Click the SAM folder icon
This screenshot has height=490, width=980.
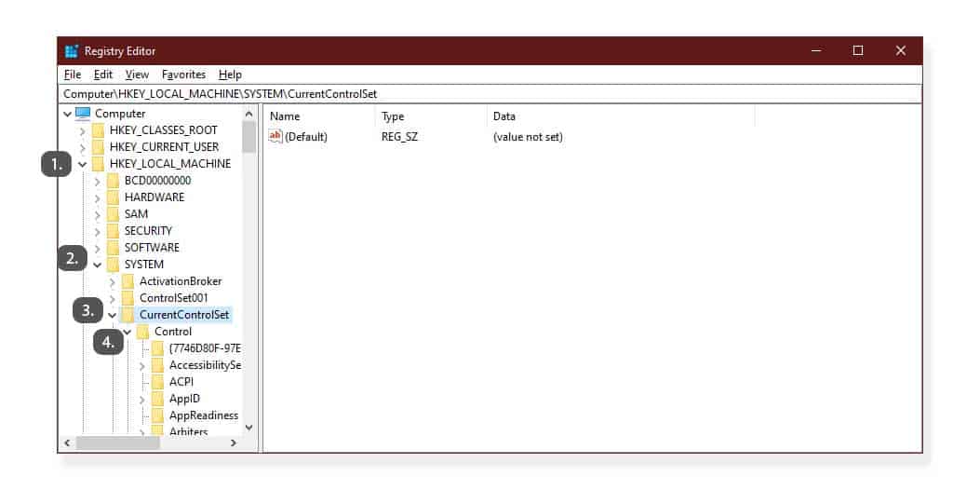point(114,214)
